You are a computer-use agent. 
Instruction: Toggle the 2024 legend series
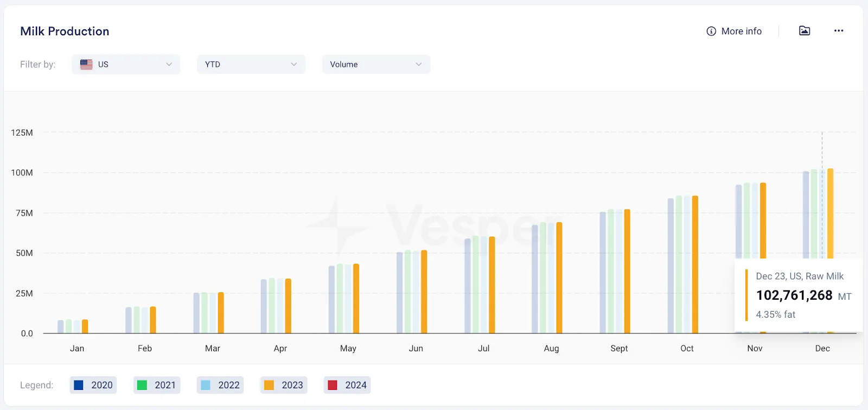[x=347, y=385]
